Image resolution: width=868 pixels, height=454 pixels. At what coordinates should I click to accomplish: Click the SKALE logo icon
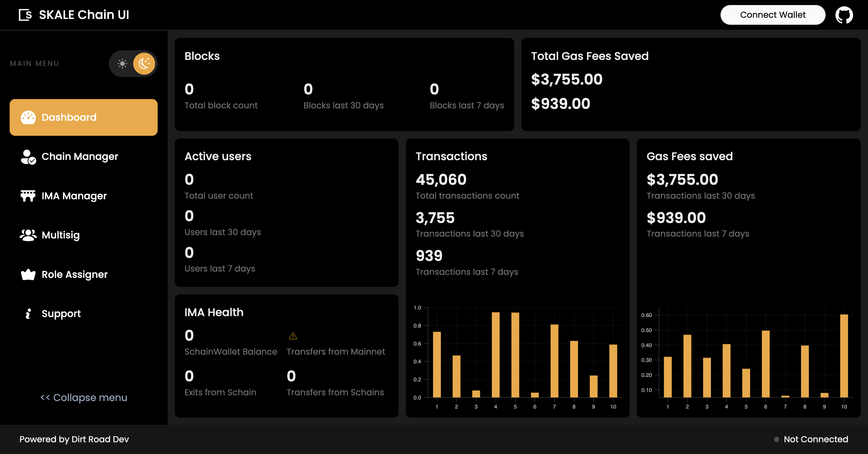[x=25, y=15]
